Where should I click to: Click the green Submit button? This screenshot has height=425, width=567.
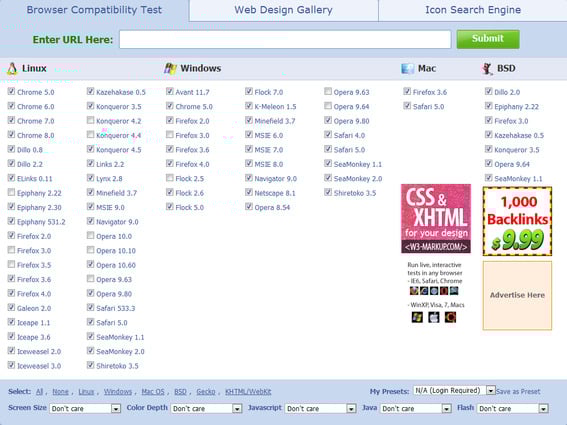point(488,39)
